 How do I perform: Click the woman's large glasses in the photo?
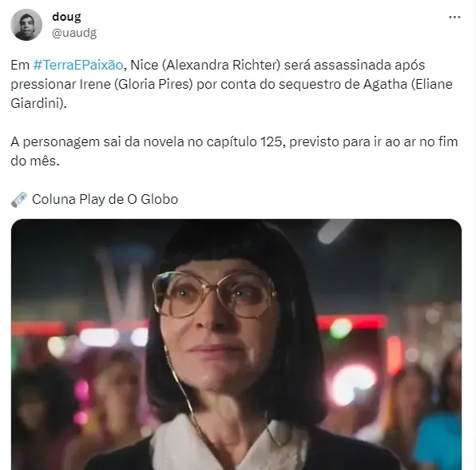tap(214, 294)
